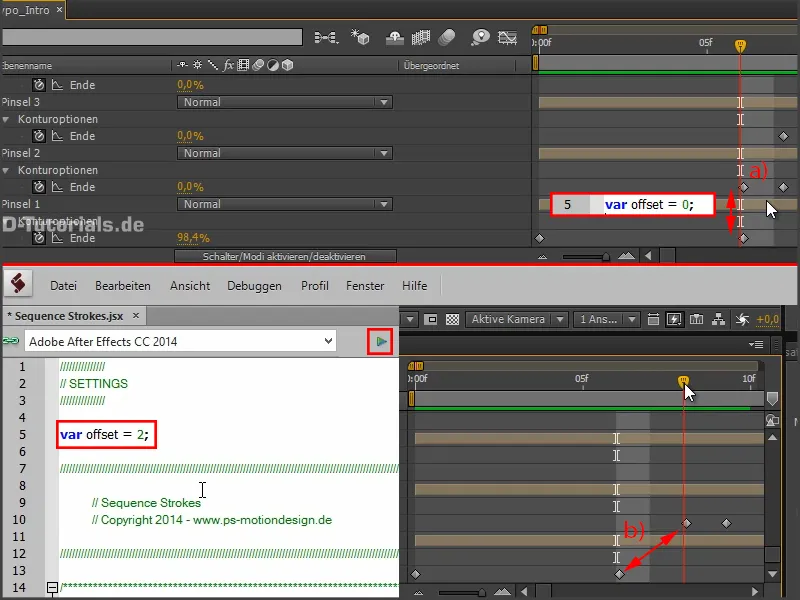Viewport: 800px width, 600px height.
Task: Toggle pixel aspect ratio correction icon
Action: 653,319
